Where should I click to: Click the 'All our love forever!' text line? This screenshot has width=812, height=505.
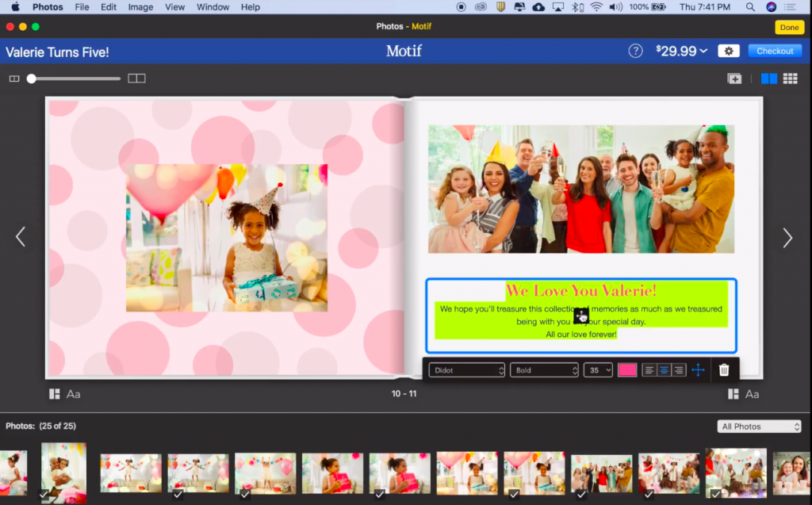581,335
